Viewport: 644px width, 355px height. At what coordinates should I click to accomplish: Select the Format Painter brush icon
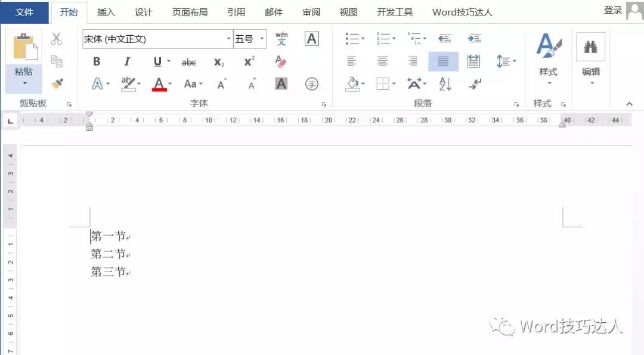pos(58,84)
